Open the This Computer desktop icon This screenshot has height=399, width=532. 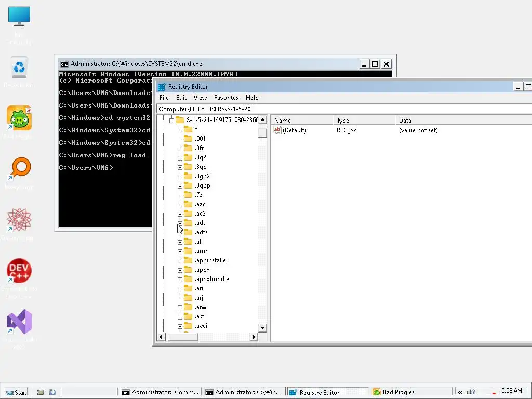click(19, 16)
